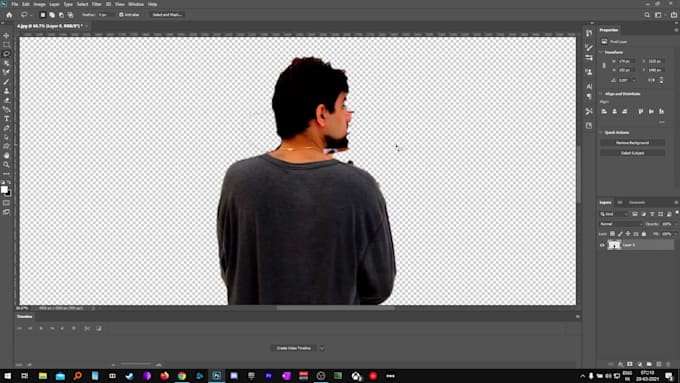Click the Home icon in options bar

[9, 15]
